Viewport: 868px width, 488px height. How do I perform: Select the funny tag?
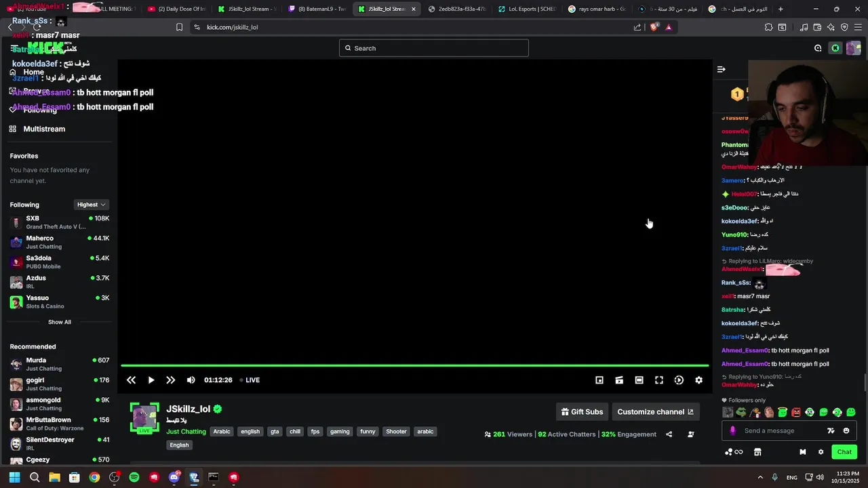point(368,432)
